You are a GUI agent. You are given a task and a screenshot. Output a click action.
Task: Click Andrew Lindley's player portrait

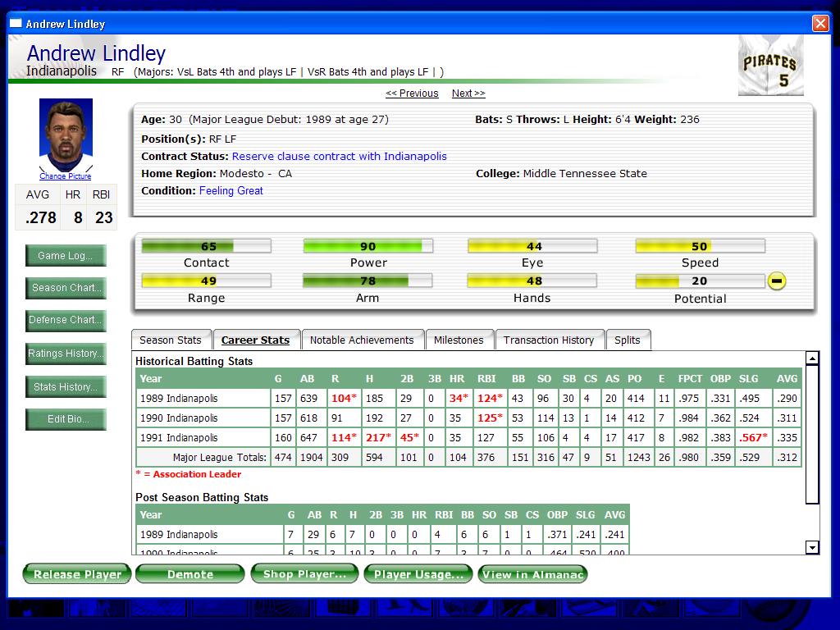(x=66, y=135)
